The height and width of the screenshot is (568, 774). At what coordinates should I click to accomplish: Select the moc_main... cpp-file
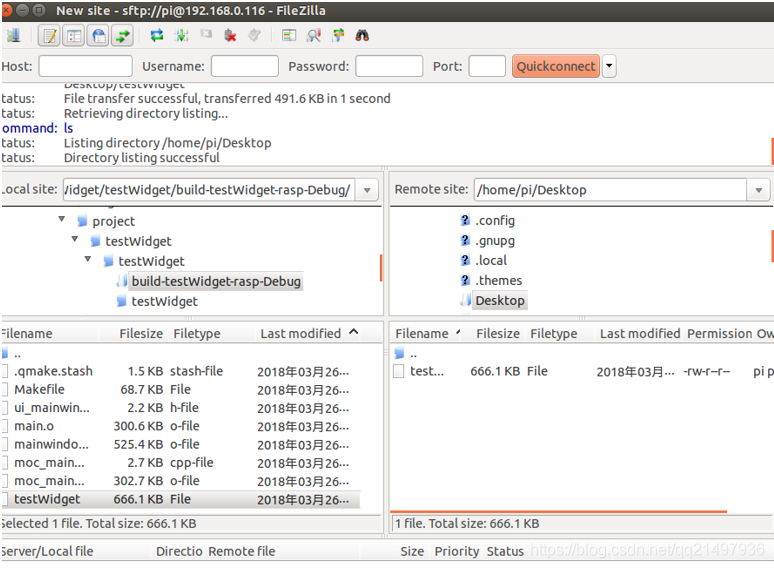pos(181,462)
